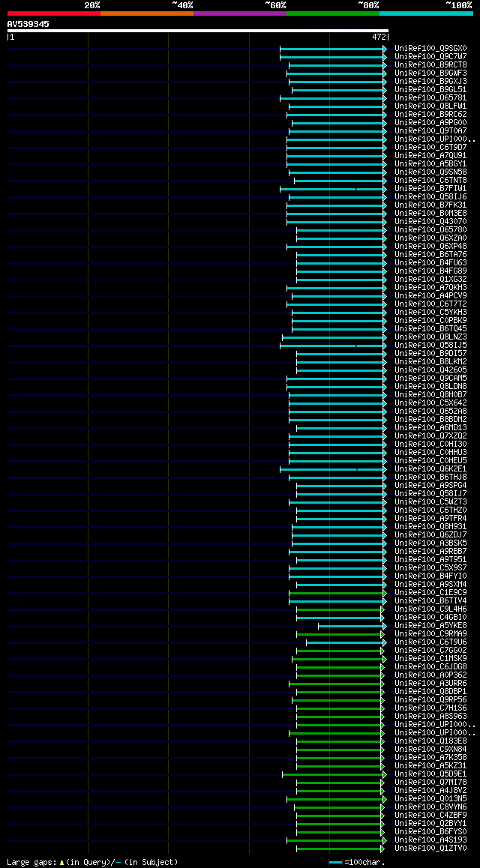
Task: Select label UniRef100_C9L4H6
Action: point(430,609)
